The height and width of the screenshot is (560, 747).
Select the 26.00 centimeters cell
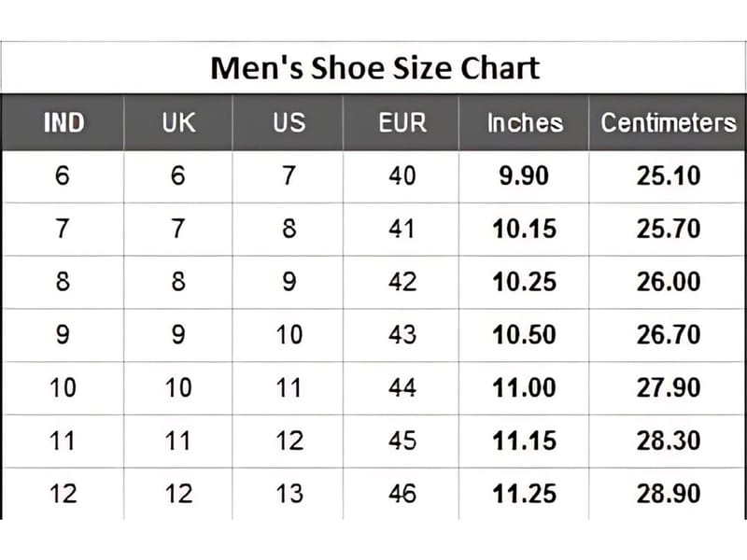(668, 281)
